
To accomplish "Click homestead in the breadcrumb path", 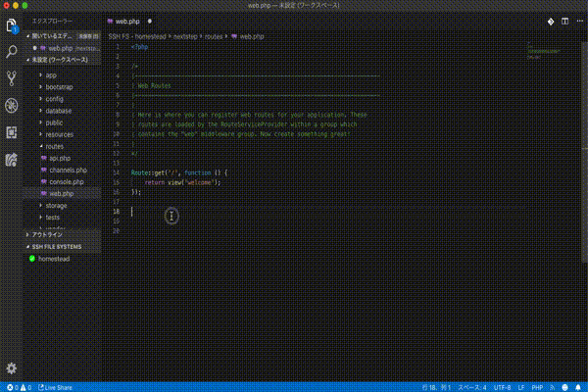I will pos(150,36).
